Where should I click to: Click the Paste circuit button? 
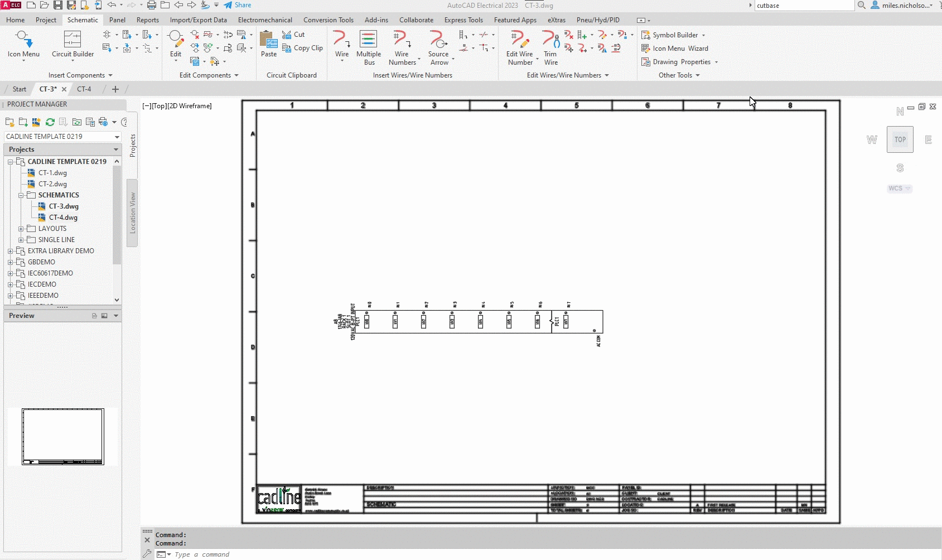[x=269, y=45]
